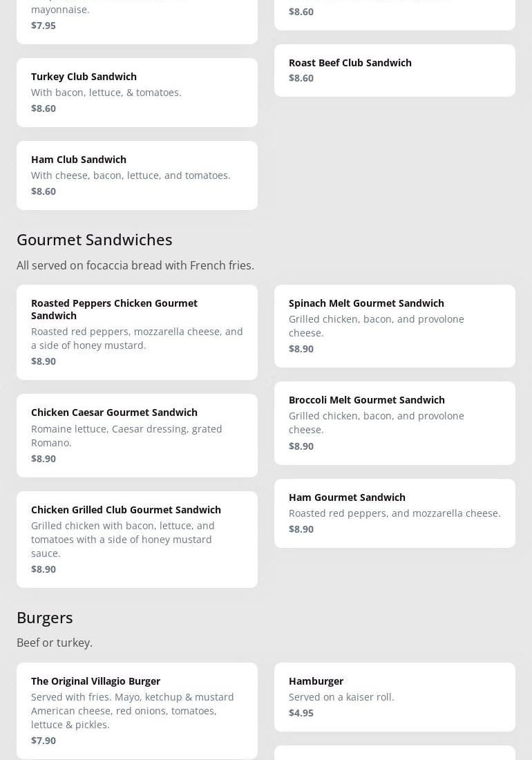
Task: Click the $4.95 Hamburger price
Action: pyautogui.click(x=301, y=712)
